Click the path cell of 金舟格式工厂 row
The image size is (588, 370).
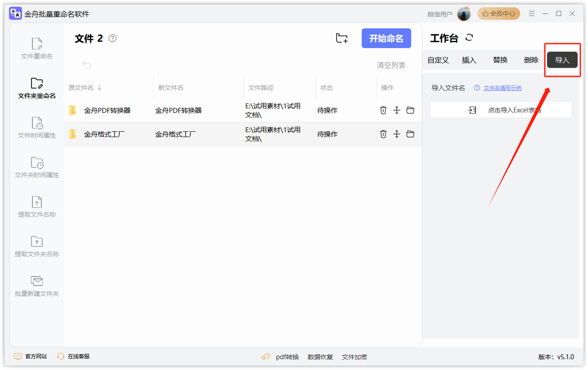coord(273,134)
